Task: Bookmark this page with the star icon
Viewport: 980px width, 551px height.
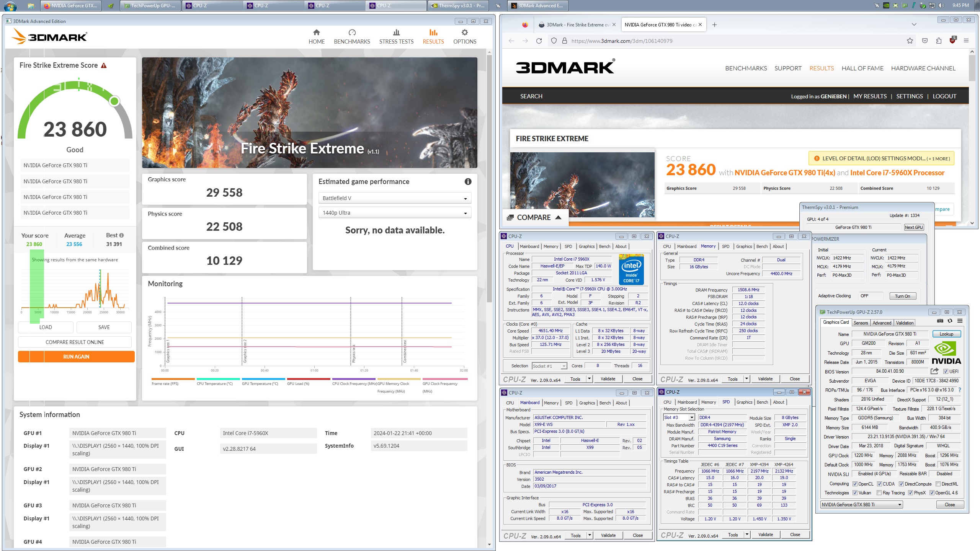Action: pyautogui.click(x=910, y=41)
